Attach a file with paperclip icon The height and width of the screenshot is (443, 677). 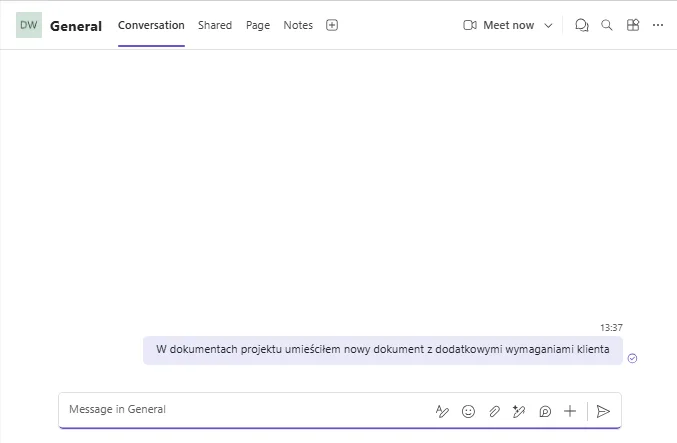[x=494, y=411]
